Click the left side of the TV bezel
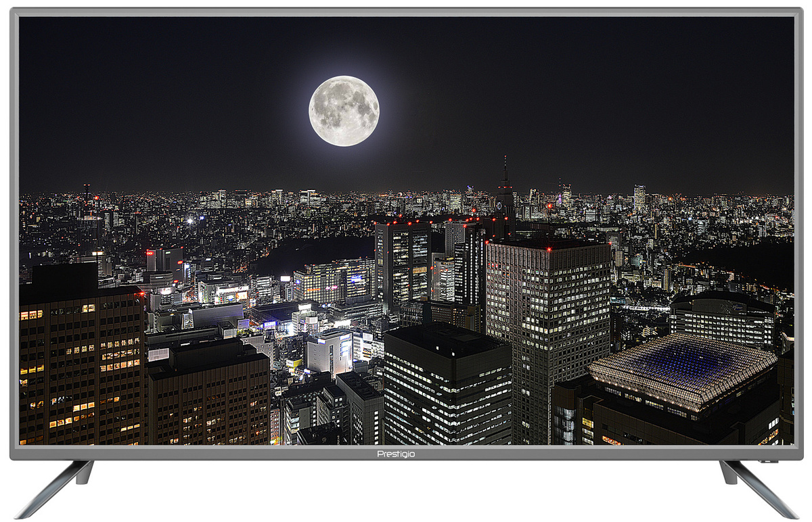This screenshot has height=522, width=812. [14, 230]
